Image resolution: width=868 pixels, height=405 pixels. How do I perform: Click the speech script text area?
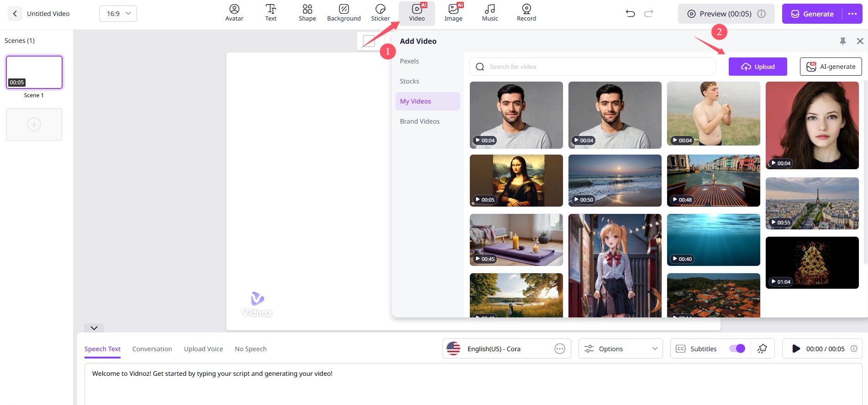pos(473,384)
